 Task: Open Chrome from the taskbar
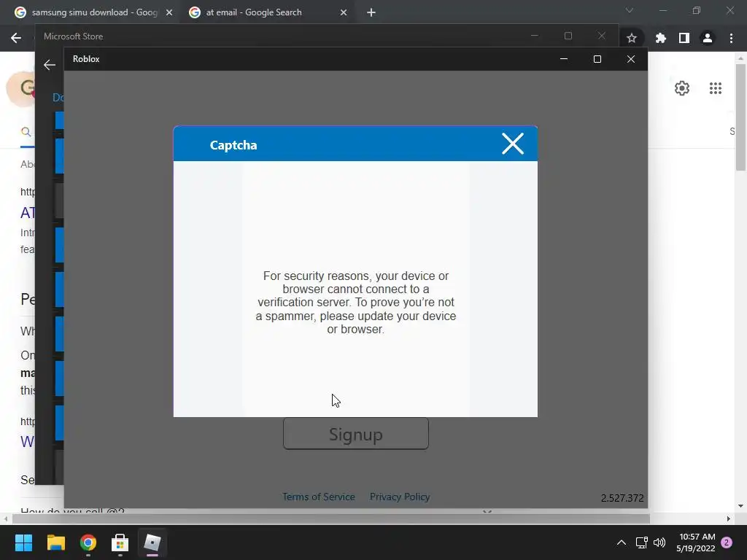[x=88, y=542]
